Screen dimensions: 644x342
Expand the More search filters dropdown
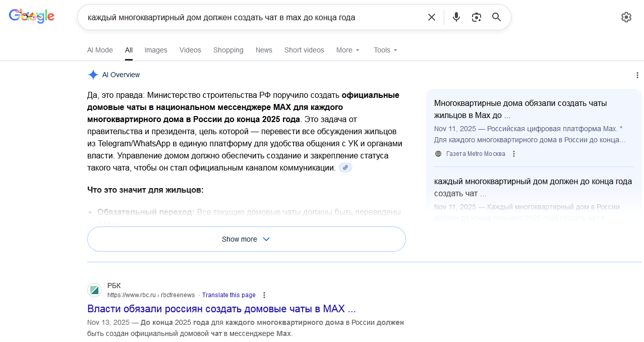tap(348, 50)
